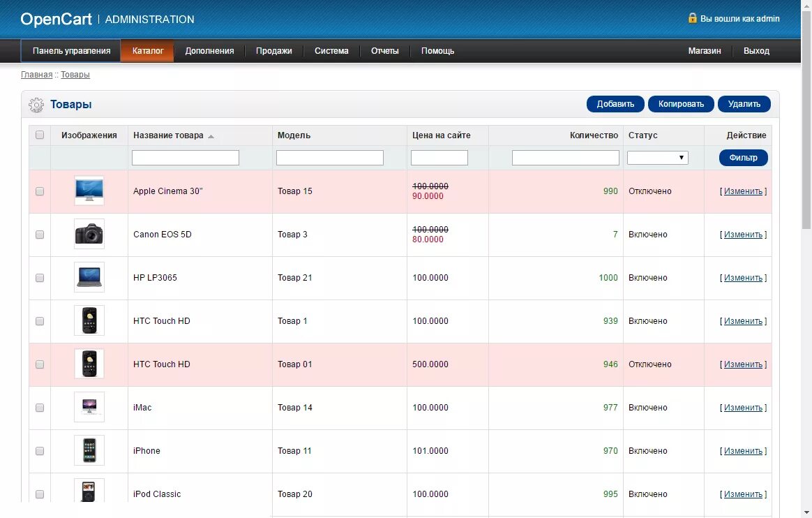The width and height of the screenshot is (812, 518).
Task: Open the iPod Classic product thumbnail
Action: (89, 491)
